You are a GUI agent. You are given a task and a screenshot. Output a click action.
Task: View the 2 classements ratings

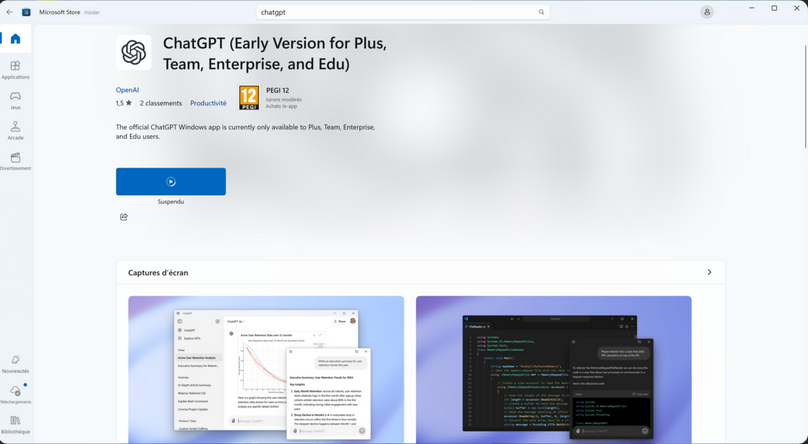coord(160,103)
